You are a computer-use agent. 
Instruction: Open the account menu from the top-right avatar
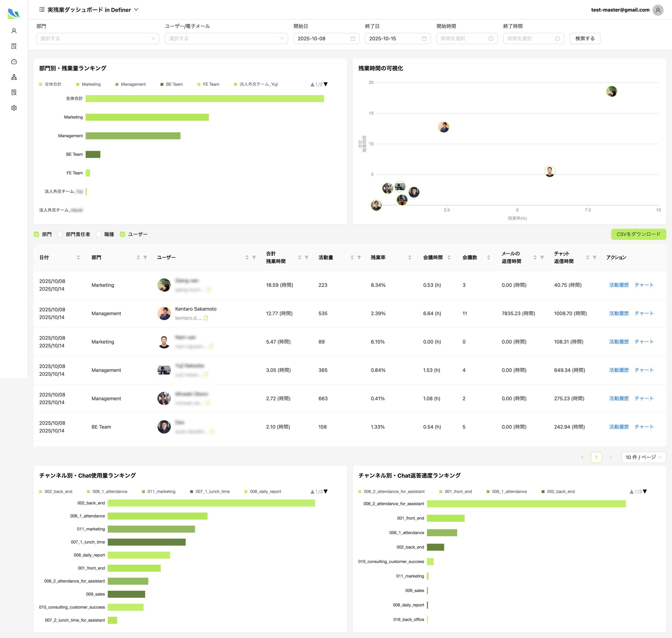(x=658, y=10)
